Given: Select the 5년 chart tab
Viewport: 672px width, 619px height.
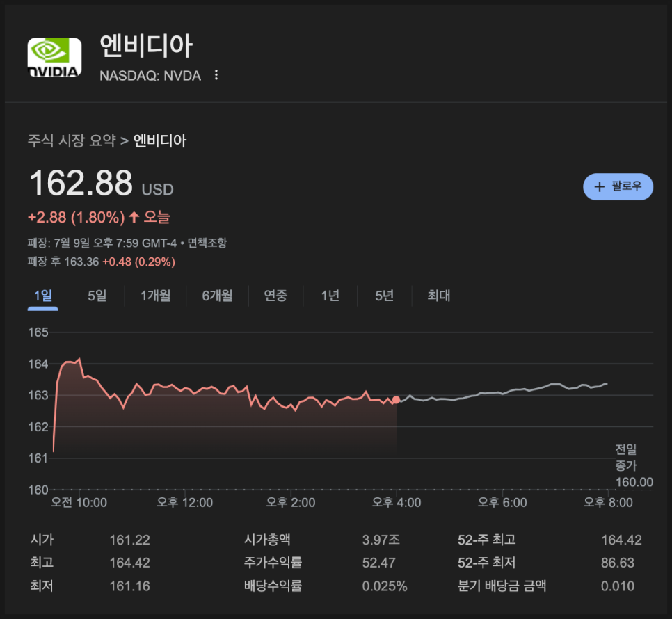Looking at the screenshot, I should [x=384, y=296].
